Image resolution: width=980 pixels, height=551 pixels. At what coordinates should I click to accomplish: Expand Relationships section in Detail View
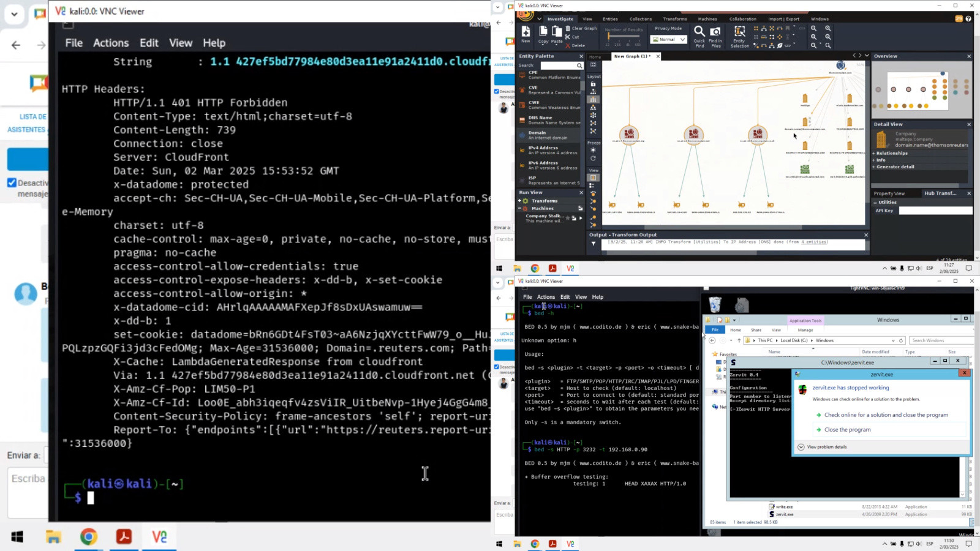[874, 153]
